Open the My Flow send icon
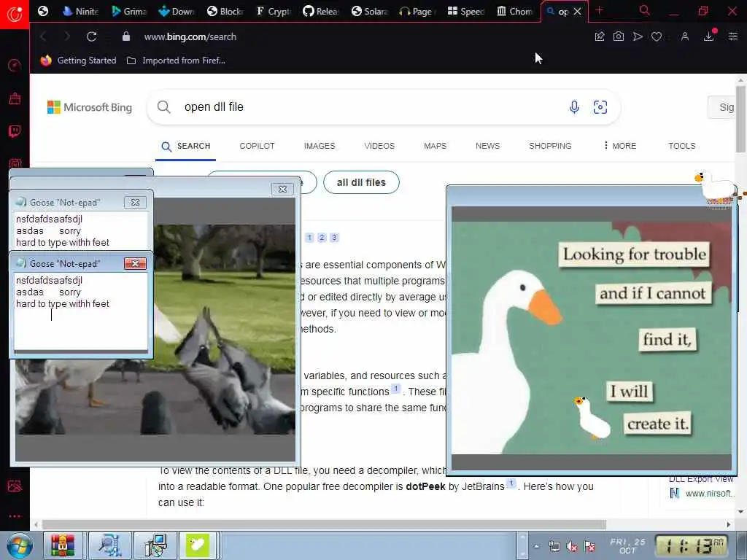This screenshot has width=747, height=560. click(638, 36)
